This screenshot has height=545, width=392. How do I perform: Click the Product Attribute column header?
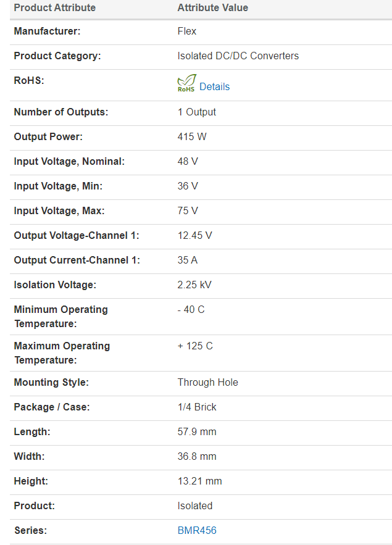(x=54, y=7)
